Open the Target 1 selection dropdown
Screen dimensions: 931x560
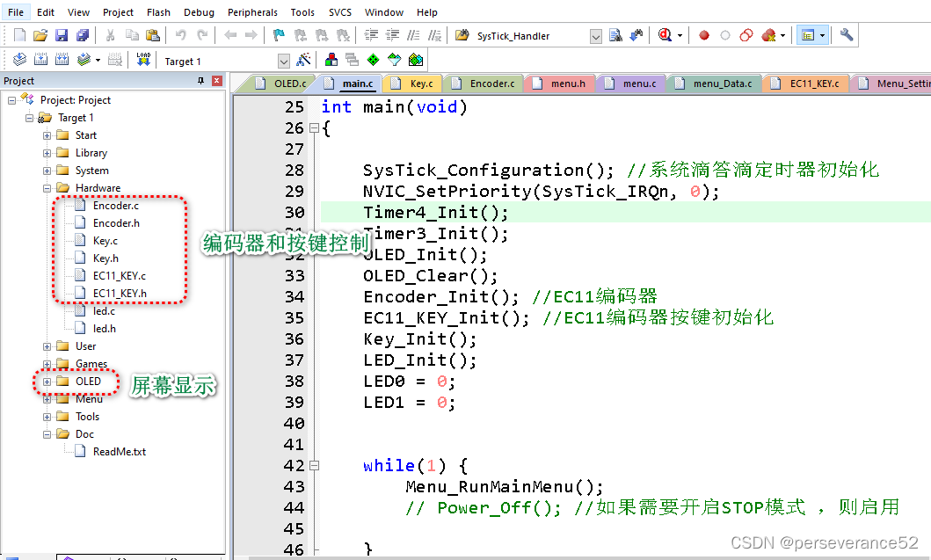(282, 61)
